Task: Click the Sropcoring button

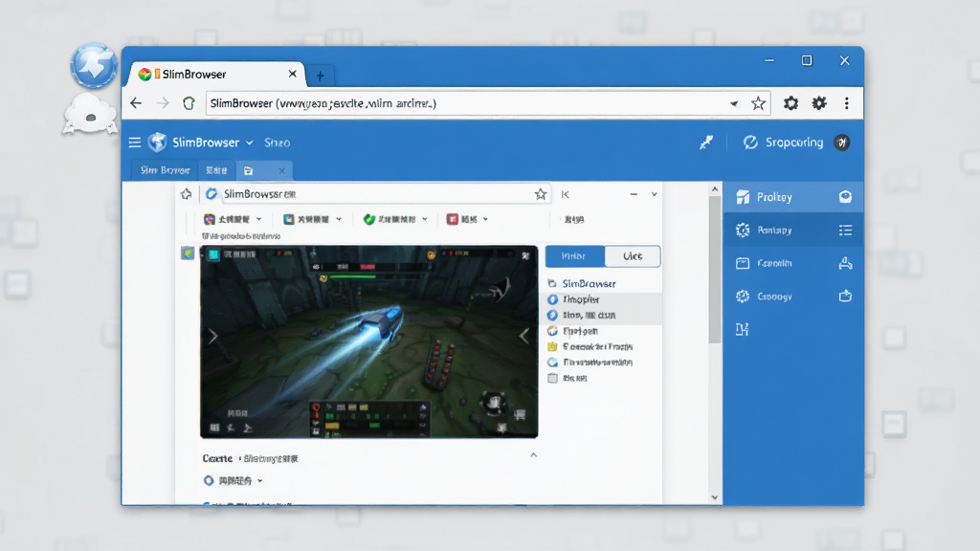Action: click(783, 143)
